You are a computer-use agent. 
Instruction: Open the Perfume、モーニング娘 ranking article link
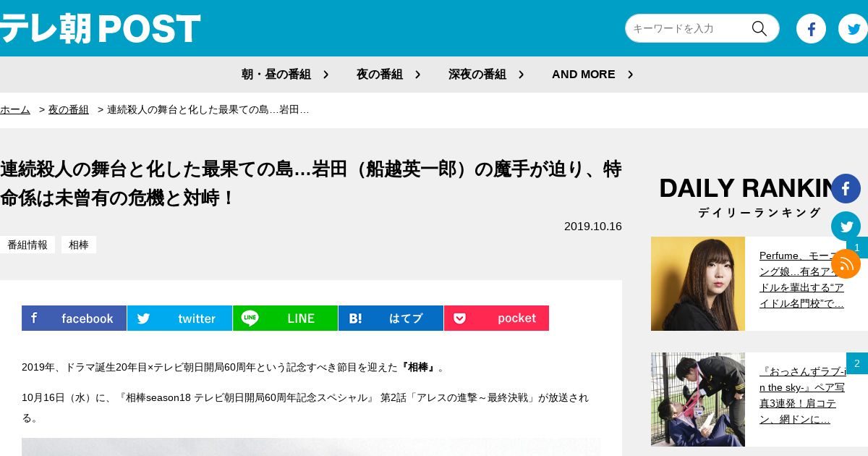802,279
